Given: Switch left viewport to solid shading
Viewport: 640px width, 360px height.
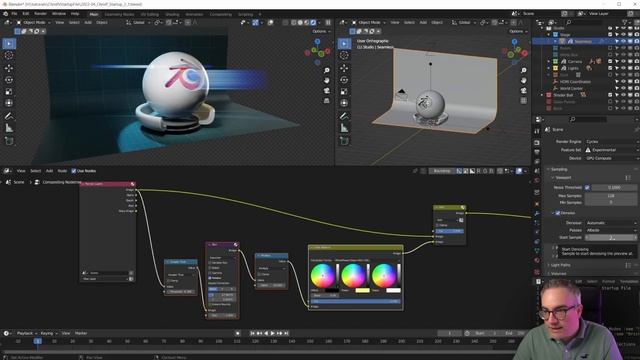Looking at the screenshot, I should (300, 22).
